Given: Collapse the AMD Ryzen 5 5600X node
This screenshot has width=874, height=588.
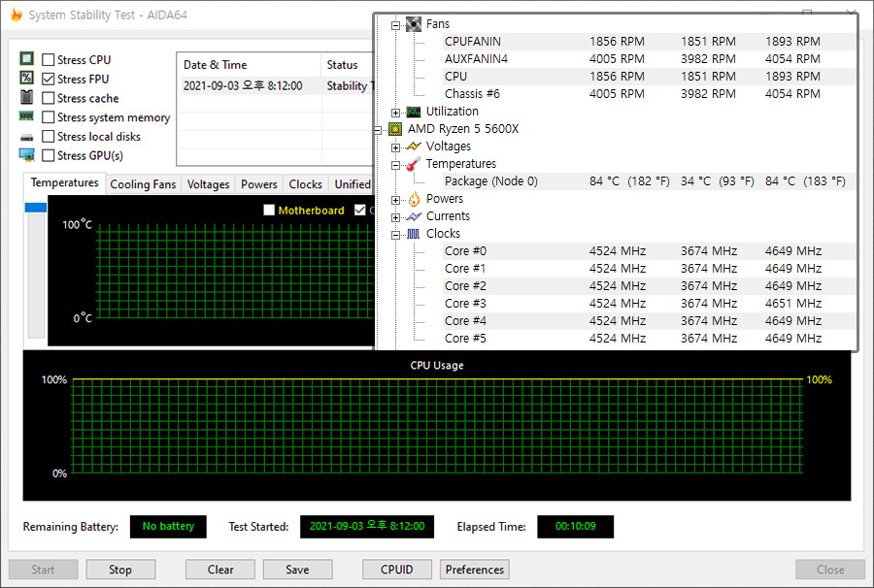Looking at the screenshot, I should coord(378,130).
